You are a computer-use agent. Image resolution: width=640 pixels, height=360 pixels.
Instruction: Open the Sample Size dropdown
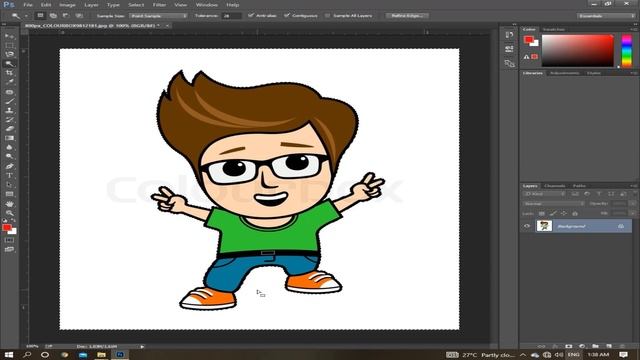158,16
